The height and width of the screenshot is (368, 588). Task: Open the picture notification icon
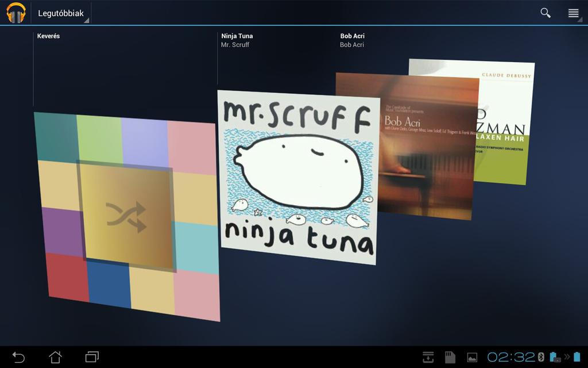[472, 358]
